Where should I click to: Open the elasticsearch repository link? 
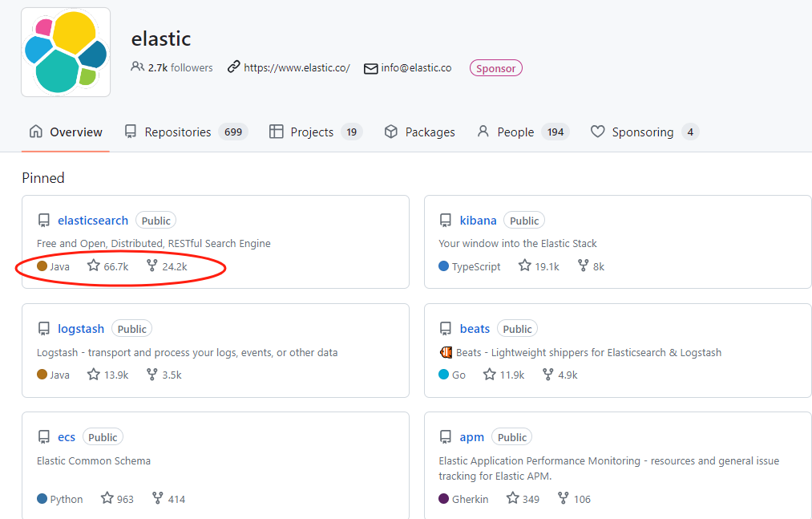[92, 220]
